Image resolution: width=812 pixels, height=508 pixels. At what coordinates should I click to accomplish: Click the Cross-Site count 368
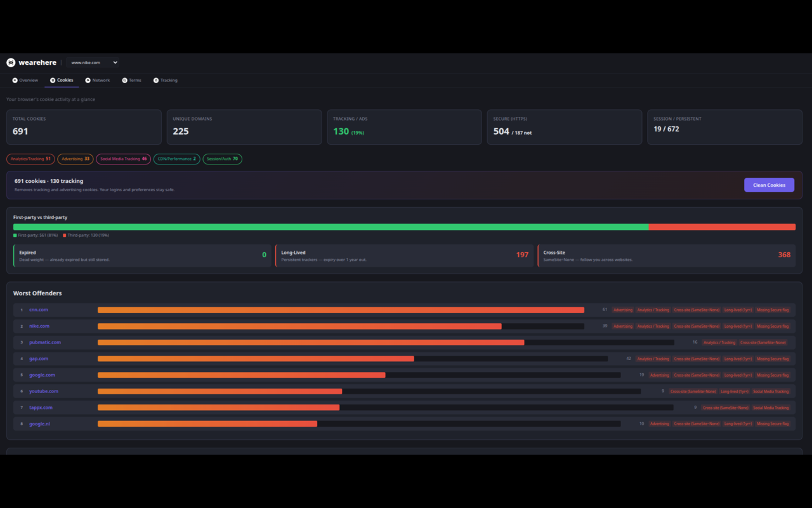pyautogui.click(x=784, y=255)
